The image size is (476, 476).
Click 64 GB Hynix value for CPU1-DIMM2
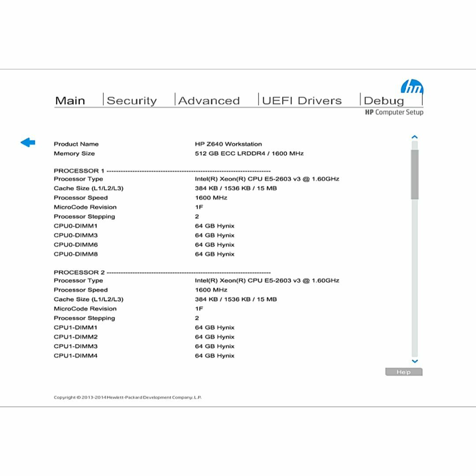pyautogui.click(x=215, y=337)
